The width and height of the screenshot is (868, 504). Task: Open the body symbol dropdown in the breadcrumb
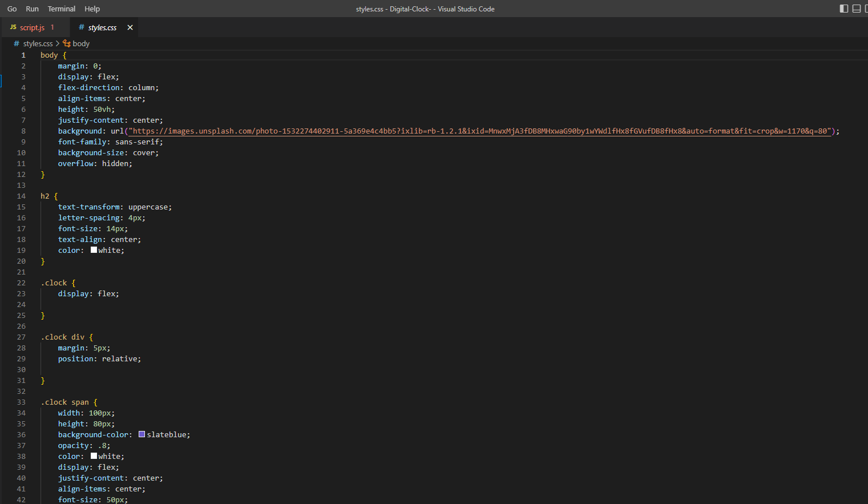(x=80, y=43)
